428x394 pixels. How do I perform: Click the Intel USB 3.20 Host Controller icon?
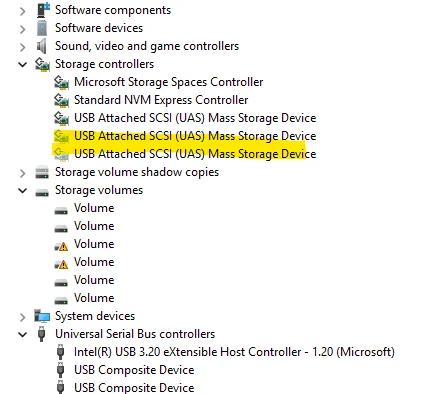click(60, 352)
